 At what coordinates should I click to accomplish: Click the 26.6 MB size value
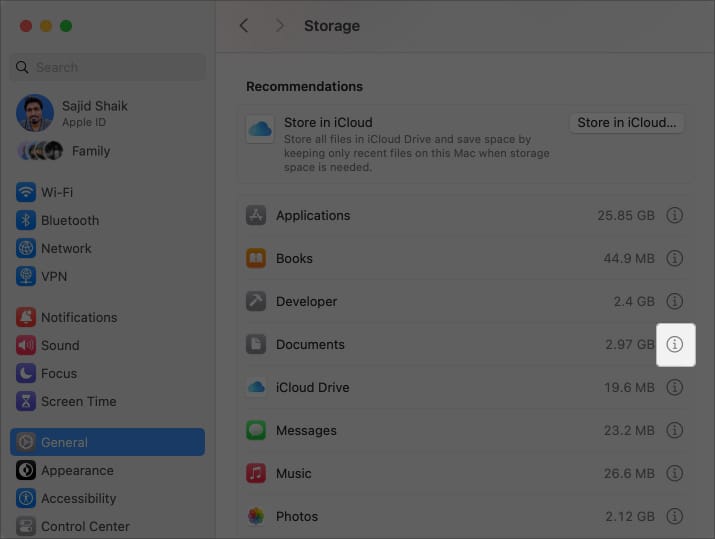coord(629,473)
